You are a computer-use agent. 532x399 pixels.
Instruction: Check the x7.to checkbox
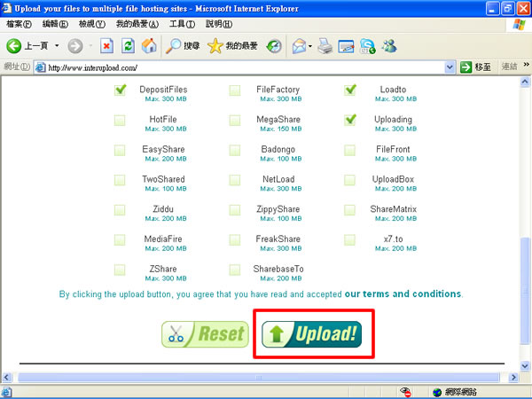350,239
